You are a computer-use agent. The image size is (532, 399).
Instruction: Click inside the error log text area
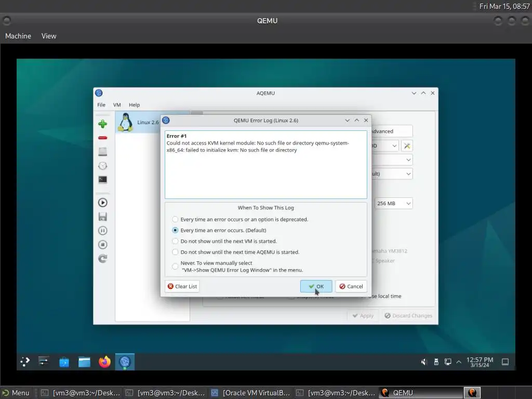coord(265,165)
